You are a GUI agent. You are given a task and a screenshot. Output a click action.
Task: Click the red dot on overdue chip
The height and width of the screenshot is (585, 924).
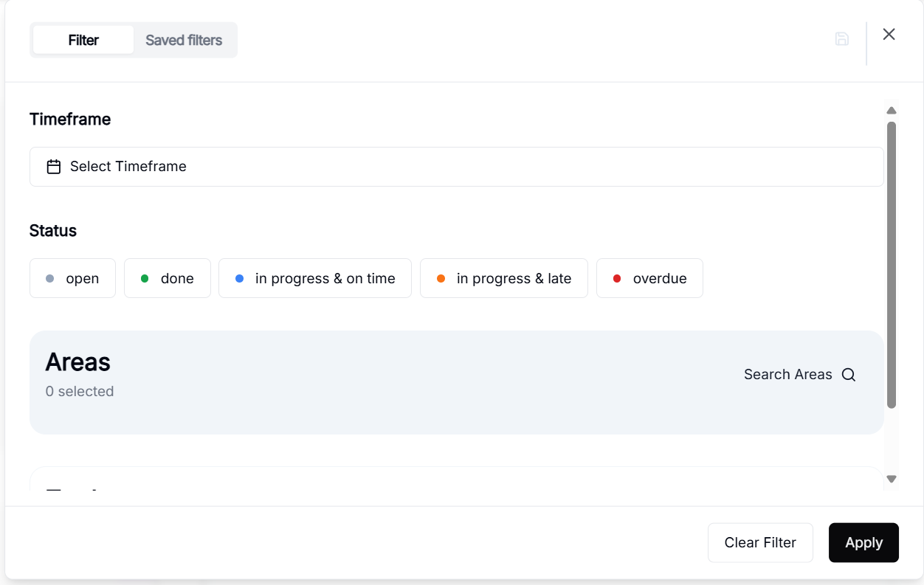coord(617,279)
